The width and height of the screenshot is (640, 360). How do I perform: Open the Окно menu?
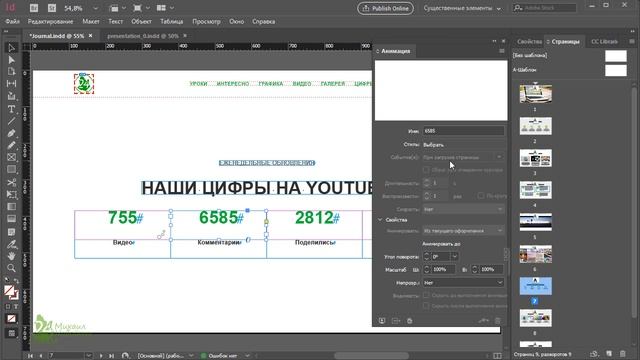[x=236, y=21]
